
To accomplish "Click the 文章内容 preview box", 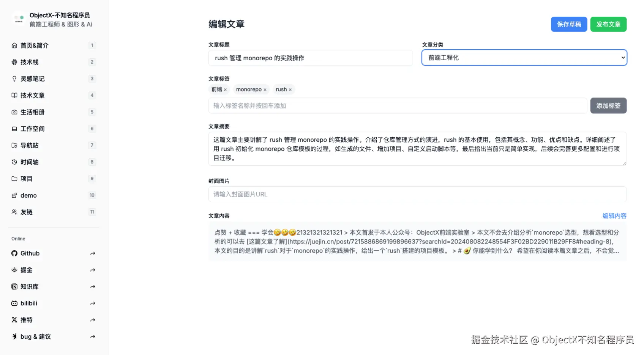I will pyautogui.click(x=417, y=242).
